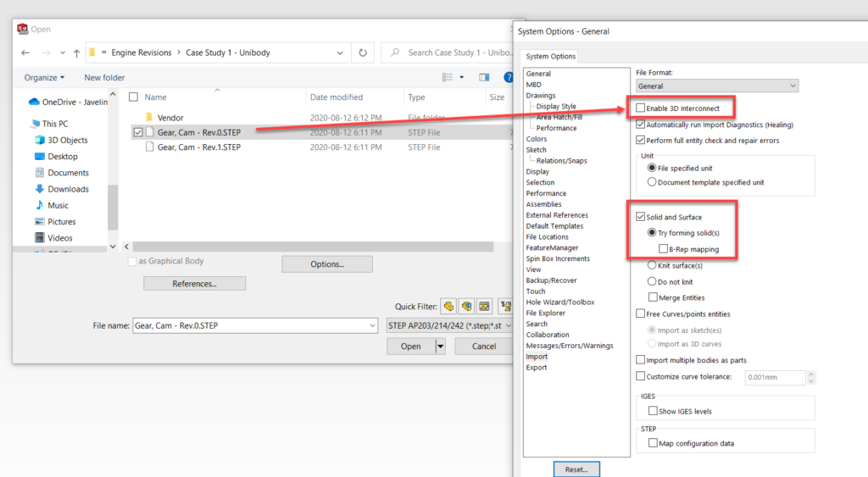Screen dimensions: 868x477
Task: Click the back arrow in Open dialog
Action: click(x=25, y=53)
